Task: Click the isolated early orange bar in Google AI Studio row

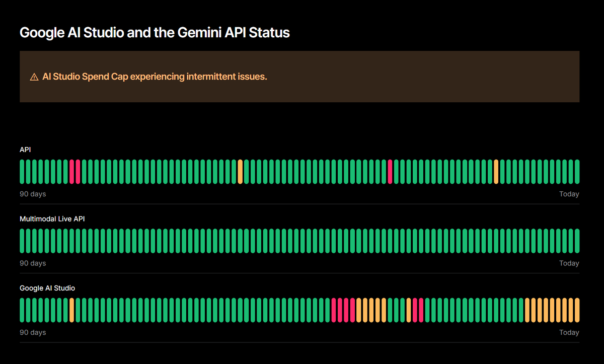Action: [x=72, y=310]
